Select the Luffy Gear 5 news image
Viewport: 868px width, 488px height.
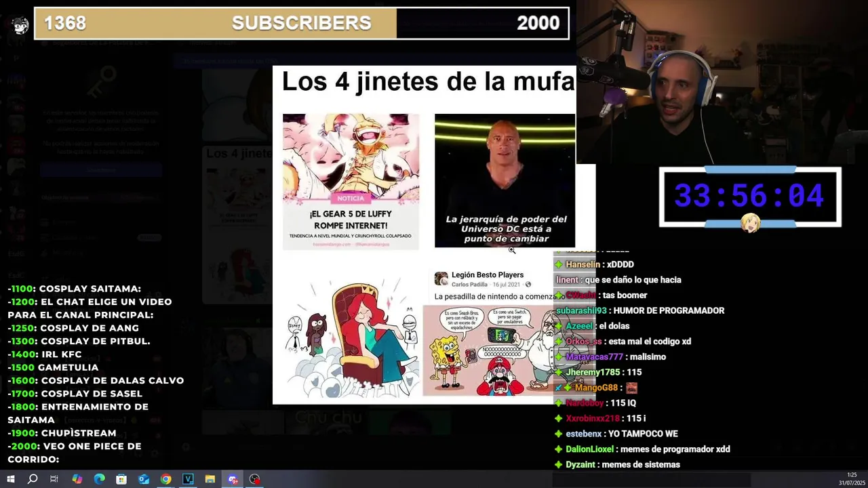point(351,182)
